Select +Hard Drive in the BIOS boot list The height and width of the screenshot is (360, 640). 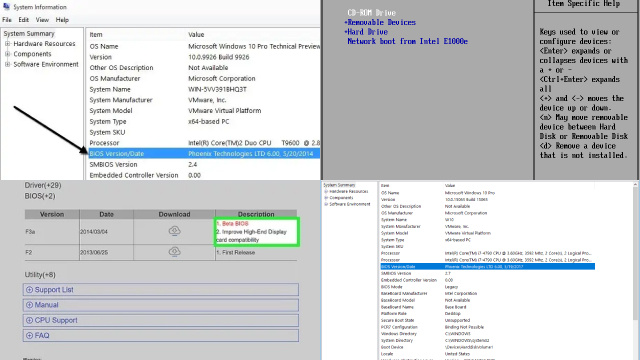pyautogui.click(x=366, y=32)
